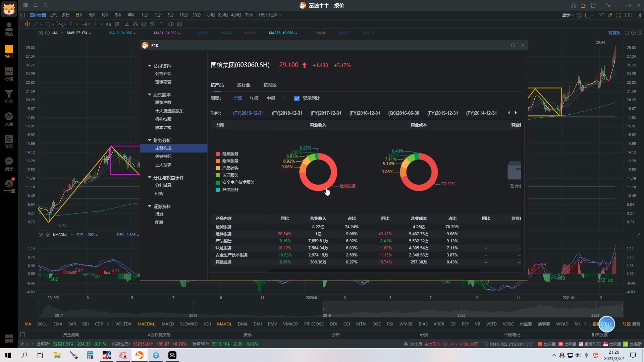This screenshot has height=362, width=644.
Task: Click the red 检测服务 legend swatch
Action: tap(218, 154)
